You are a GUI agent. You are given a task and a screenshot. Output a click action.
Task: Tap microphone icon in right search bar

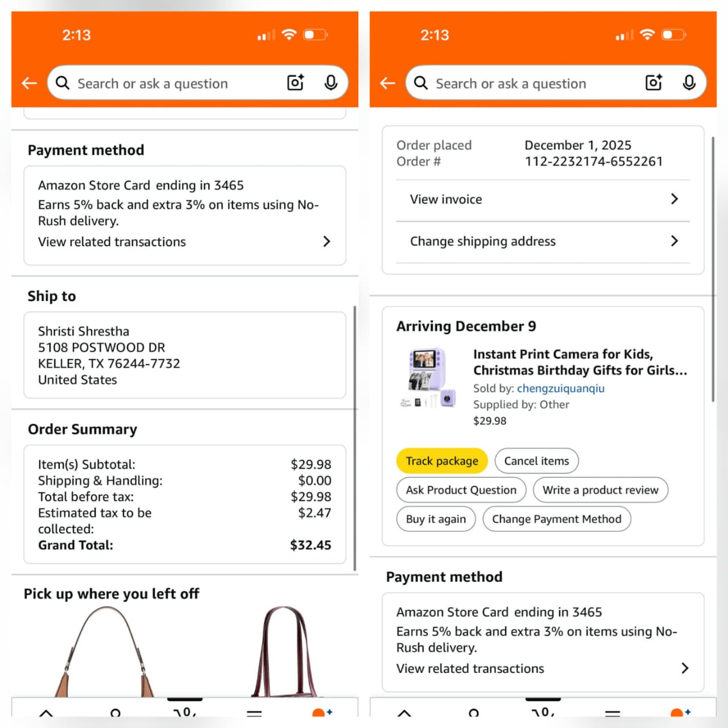tap(689, 83)
